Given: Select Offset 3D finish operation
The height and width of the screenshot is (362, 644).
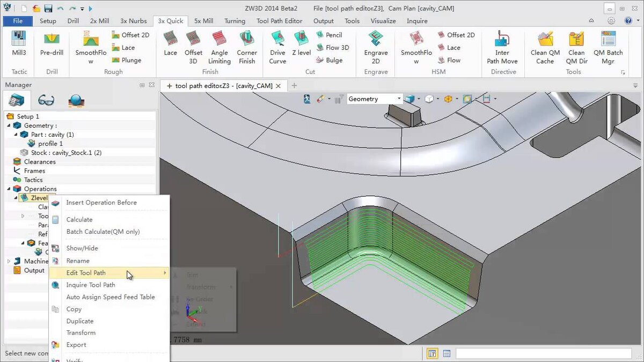Looking at the screenshot, I should pyautogui.click(x=194, y=47).
